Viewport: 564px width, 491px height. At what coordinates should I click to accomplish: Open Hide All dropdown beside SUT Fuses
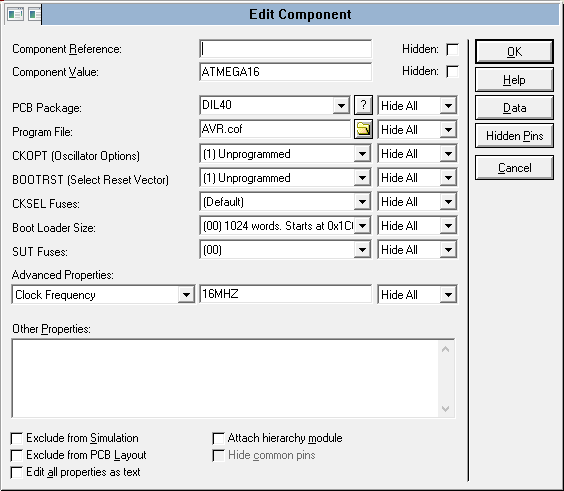(x=448, y=250)
